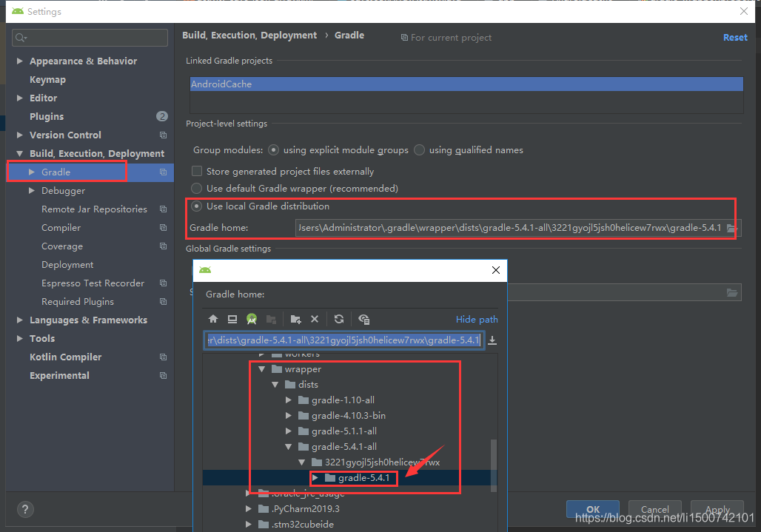This screenshot has width=761, height=532.
Task: Open Compiler settings page
Action: [x=61, y=228]
